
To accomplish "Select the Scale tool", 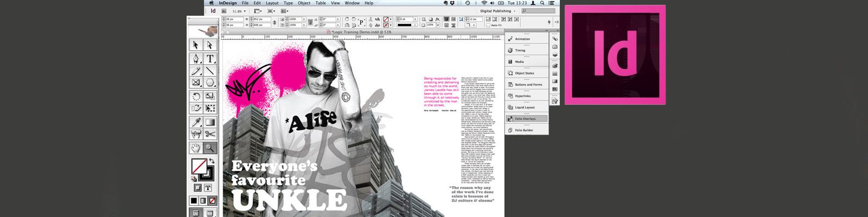I will coord(209,97).
